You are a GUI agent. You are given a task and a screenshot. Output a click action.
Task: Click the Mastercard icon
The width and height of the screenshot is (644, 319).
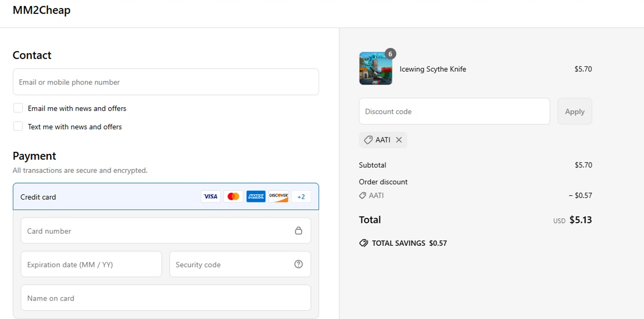tap(233, 196)
